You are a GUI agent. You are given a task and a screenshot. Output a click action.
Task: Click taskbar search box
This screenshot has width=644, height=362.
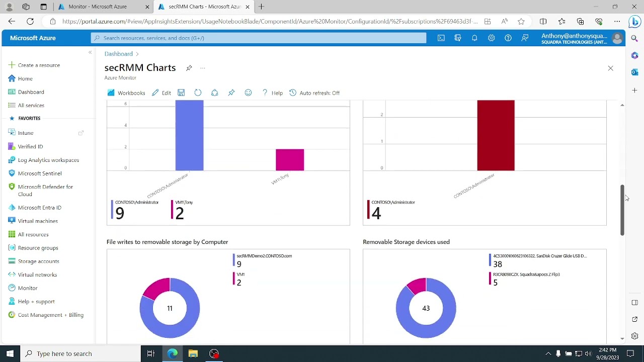[x=80, y=353]
